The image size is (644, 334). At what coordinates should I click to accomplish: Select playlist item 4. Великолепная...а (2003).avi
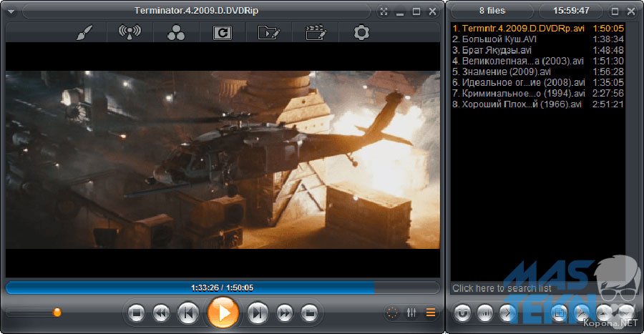pyautogui.click(x=538, y=61)
